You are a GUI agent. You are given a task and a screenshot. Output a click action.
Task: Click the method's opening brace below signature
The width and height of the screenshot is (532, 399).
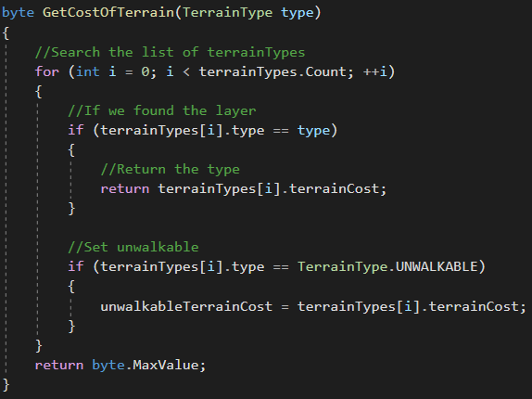coord(6,33)
